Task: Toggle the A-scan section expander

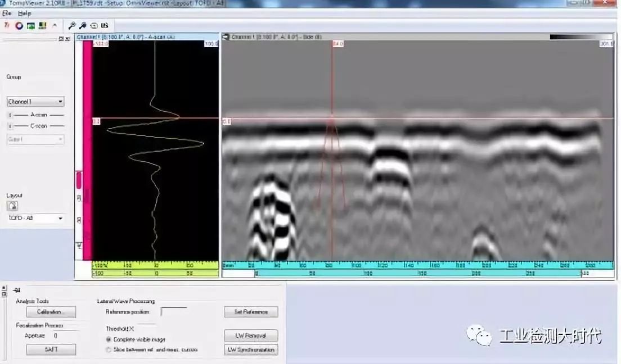Action: [10, 115]
